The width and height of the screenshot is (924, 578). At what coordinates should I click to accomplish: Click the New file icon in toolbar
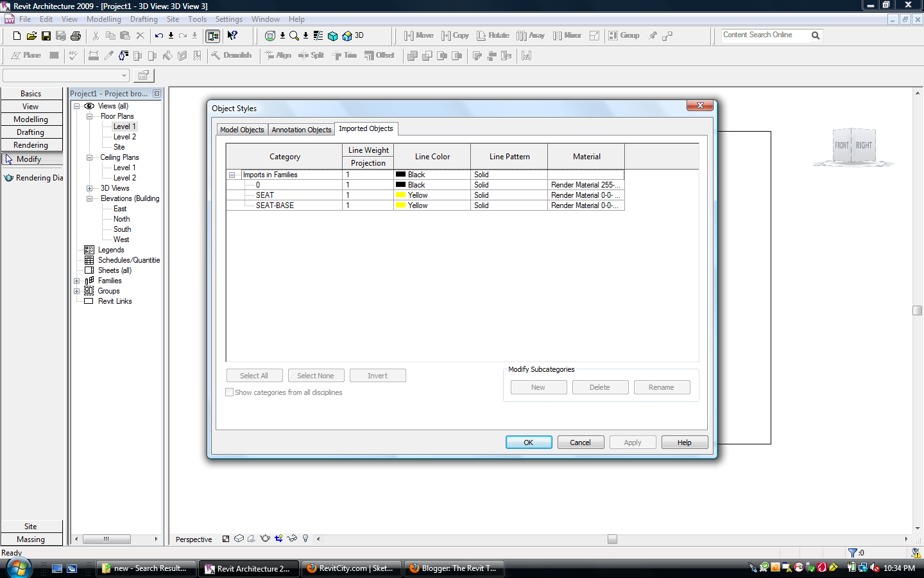click(x=17, y=36)
